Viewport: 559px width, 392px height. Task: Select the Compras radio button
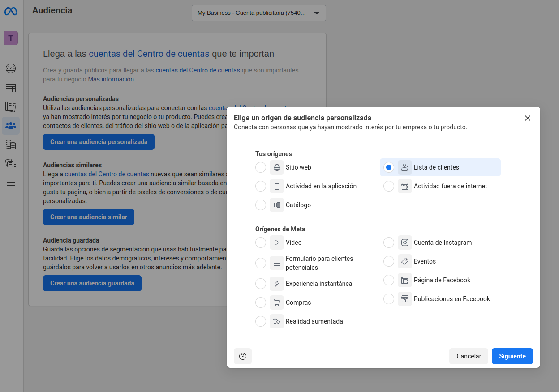click(261, 303)
